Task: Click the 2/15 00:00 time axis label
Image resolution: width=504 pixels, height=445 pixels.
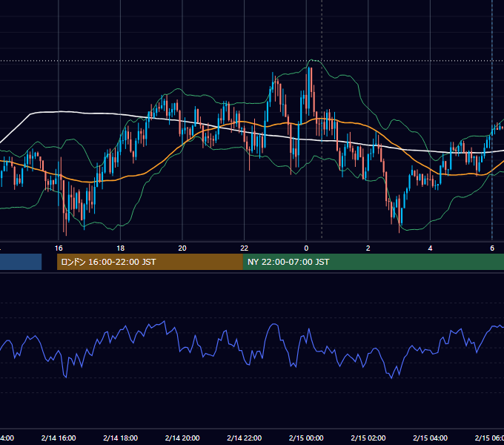Action: (306, 438)
